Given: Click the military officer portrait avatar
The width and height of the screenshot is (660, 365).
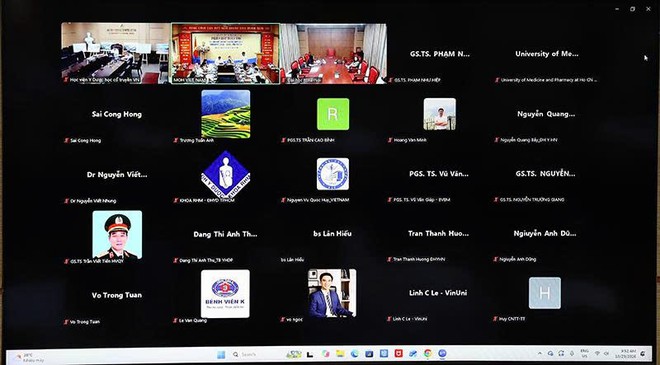Looking at the screenshot, I should [117, 234].
